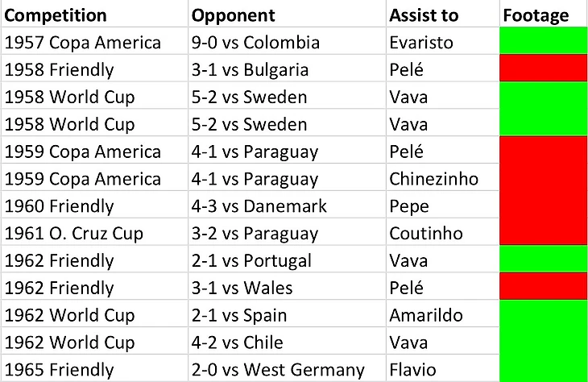Click the Evaristo assist cell
This screenshot has width=588, height=382.
tap(418, 42)
